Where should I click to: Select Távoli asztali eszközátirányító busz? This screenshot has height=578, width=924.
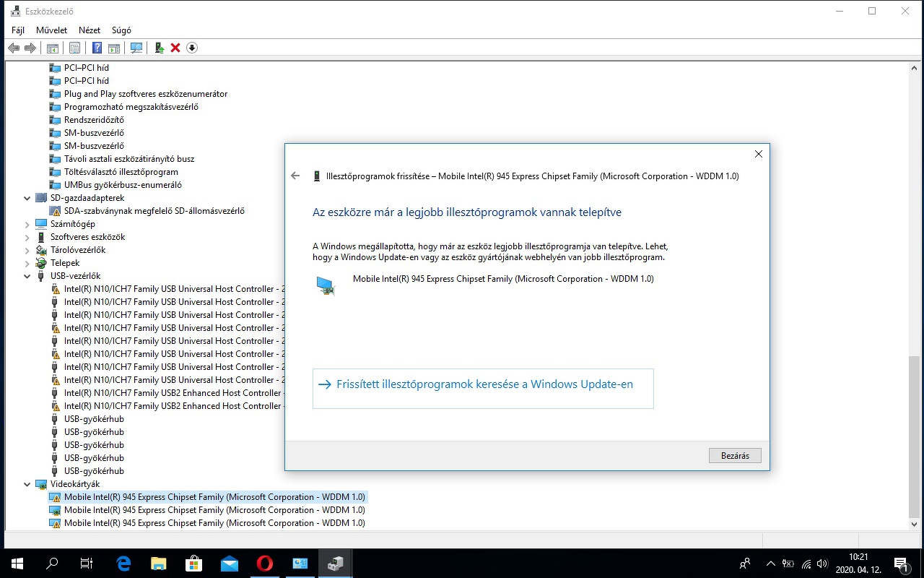(129, 159)
